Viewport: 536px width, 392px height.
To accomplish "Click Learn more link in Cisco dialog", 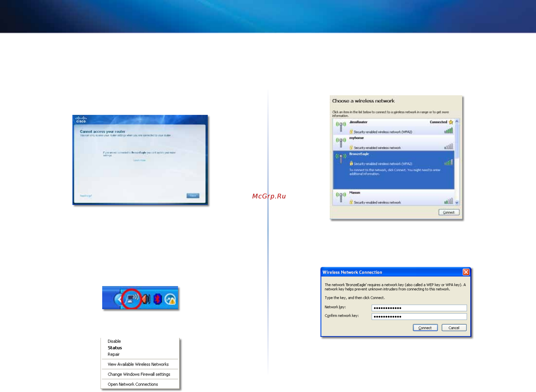I will (x=139, y=160).
